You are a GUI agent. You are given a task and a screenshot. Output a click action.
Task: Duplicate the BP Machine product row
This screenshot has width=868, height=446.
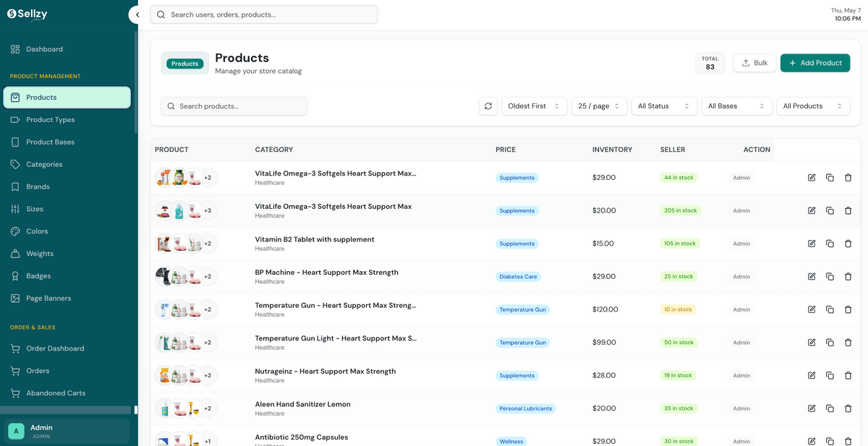point(830,277)
